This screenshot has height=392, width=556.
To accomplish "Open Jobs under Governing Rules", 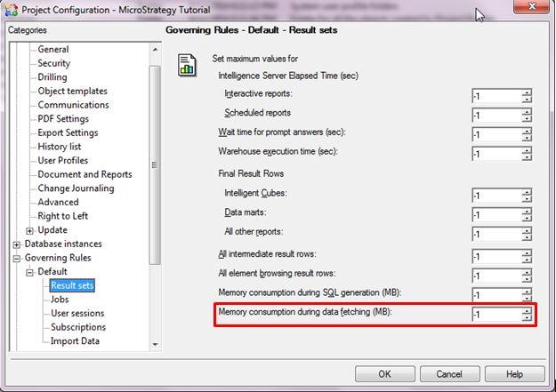I will 60,300.
